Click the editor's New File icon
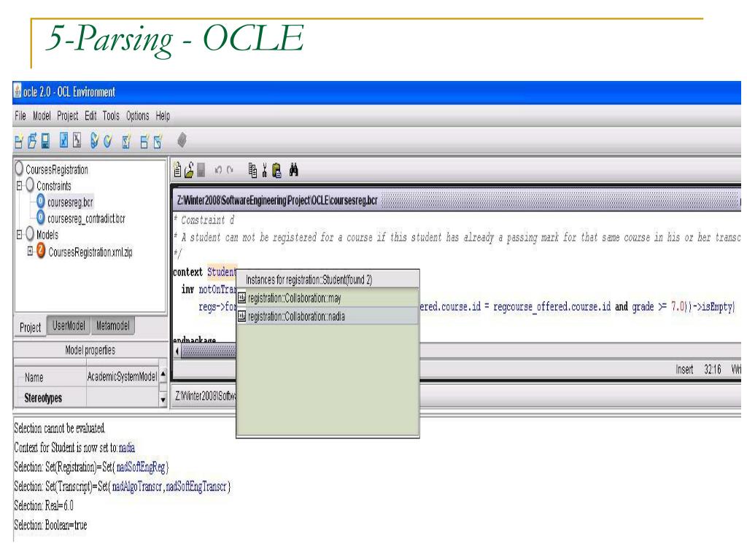 177,170
